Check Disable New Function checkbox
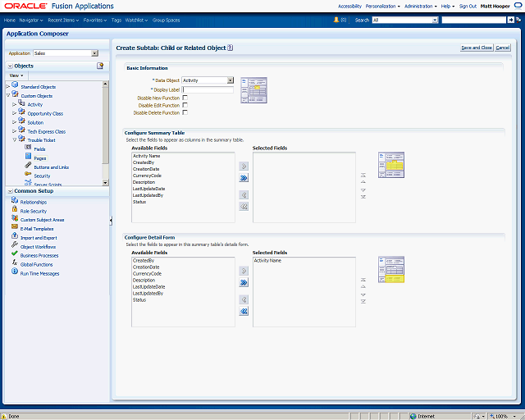Screen dimensions: 525x420 pos(185,98)
